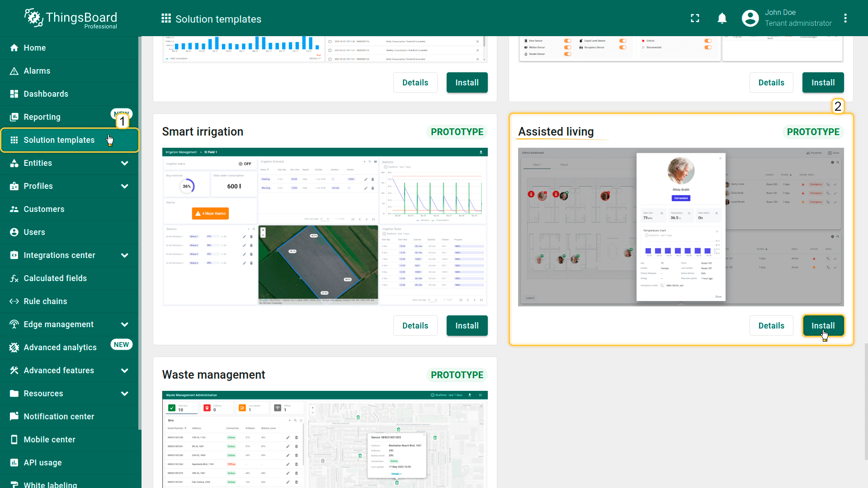Go to Notification center

[59, 417]
